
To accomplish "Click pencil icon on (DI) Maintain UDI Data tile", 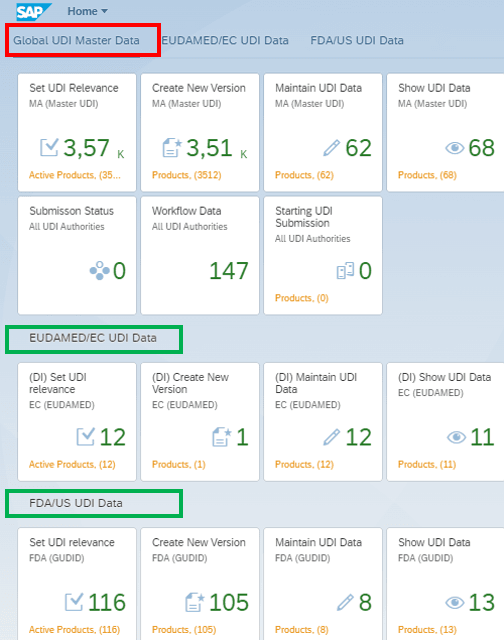I will 331,437.
